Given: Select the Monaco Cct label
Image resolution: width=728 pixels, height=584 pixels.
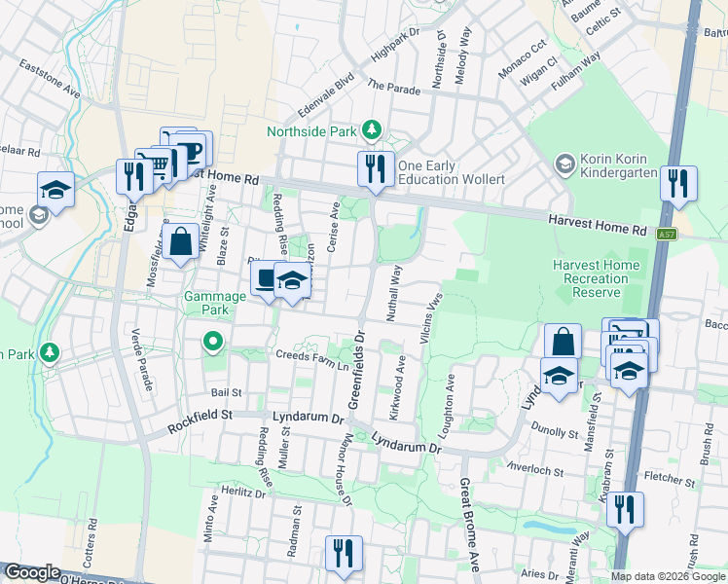Looking at the screenshot, I should pos(523,59).
